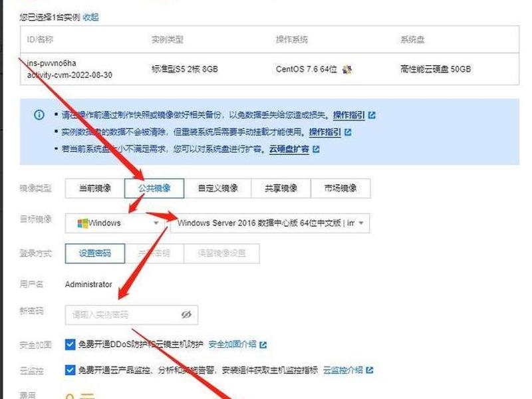Screen dimensions: 532x399
Task: Open first 操作指引 link about backups
Action: [x=348, y=115]
